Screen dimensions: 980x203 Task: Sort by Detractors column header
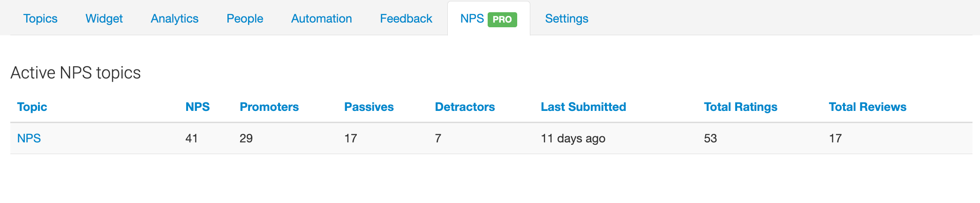[x=465, y=107]
